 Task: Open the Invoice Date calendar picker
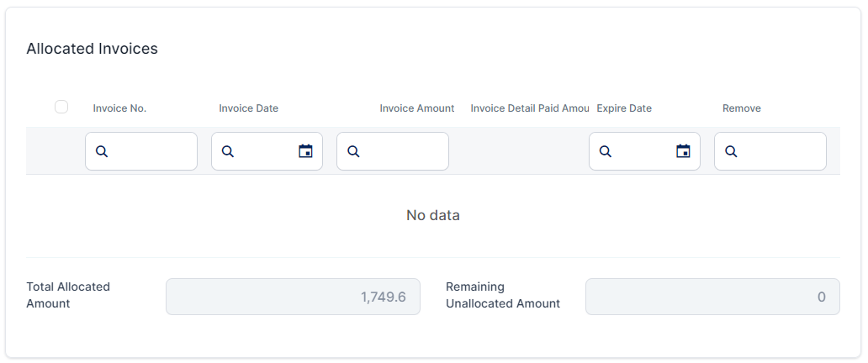tap(305, 151)
